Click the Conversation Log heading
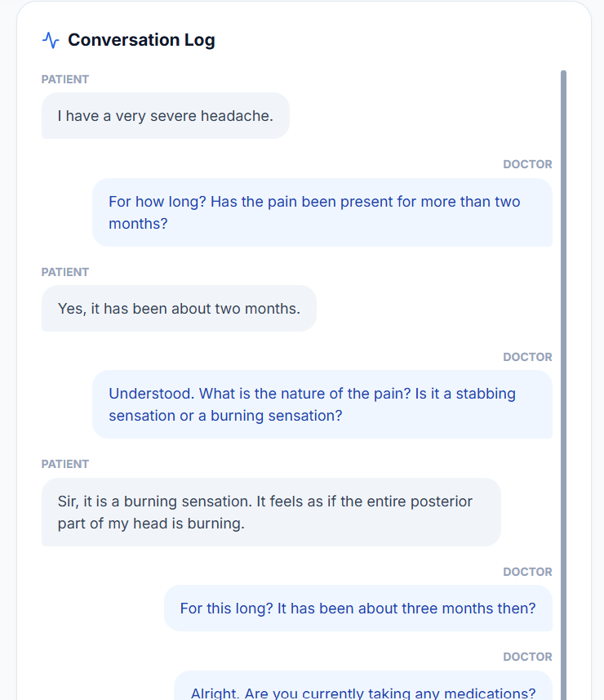Viewport: 604px width, 700px height. coord(141,40)
